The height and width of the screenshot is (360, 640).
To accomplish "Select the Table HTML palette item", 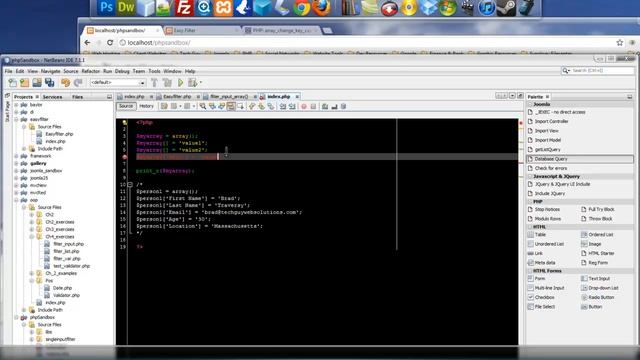I will (x=540, y=235).
